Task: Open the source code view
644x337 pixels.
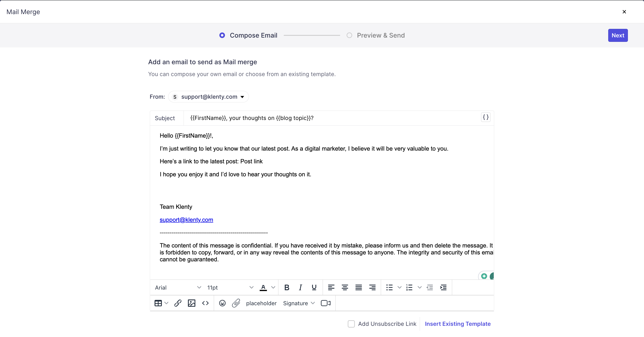Action: coord(205,303)
